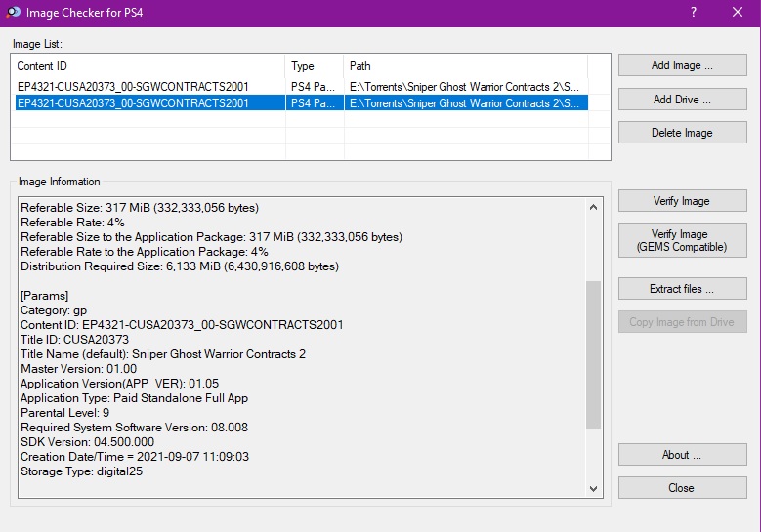This screenshot has height=532, width=761.
Task: Open the Add Drive dialog
Action: coord(682,99)
